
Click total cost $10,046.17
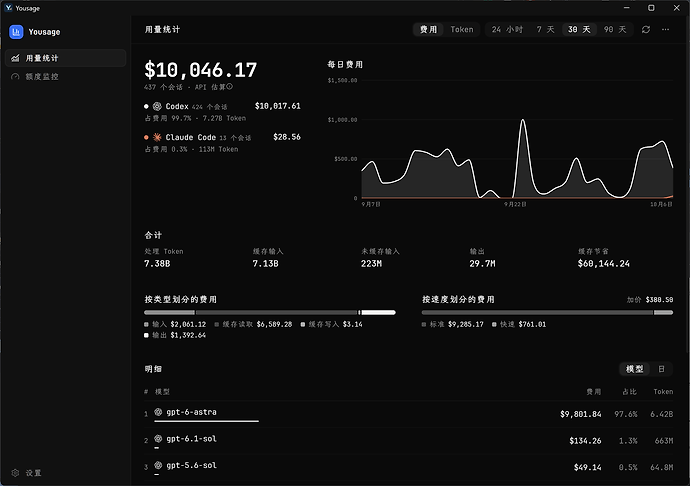[x=201, y=70]
